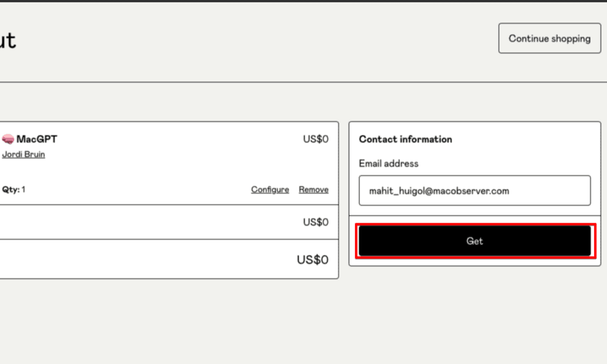
Task: Open Configure for the MacGPT item
Action: click(x=270, y=189)
